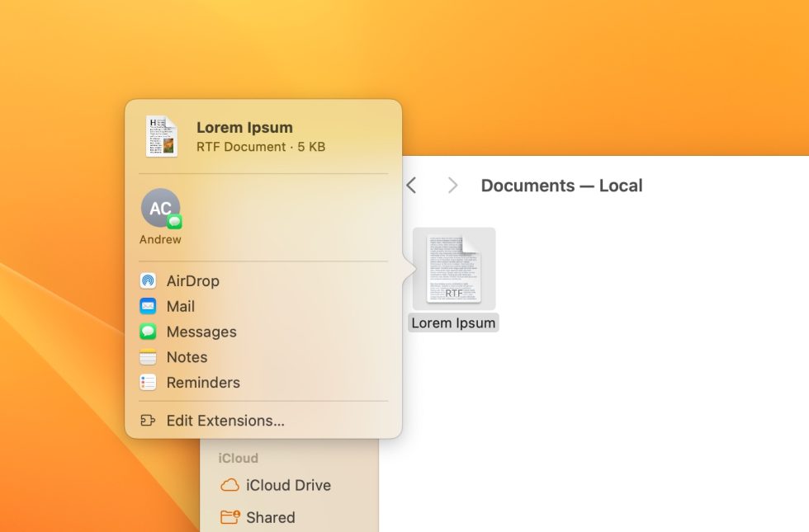Viewport: 809px width, 532px height.
Task: Click the Mail envelope icon
Action: pos(148,306)
